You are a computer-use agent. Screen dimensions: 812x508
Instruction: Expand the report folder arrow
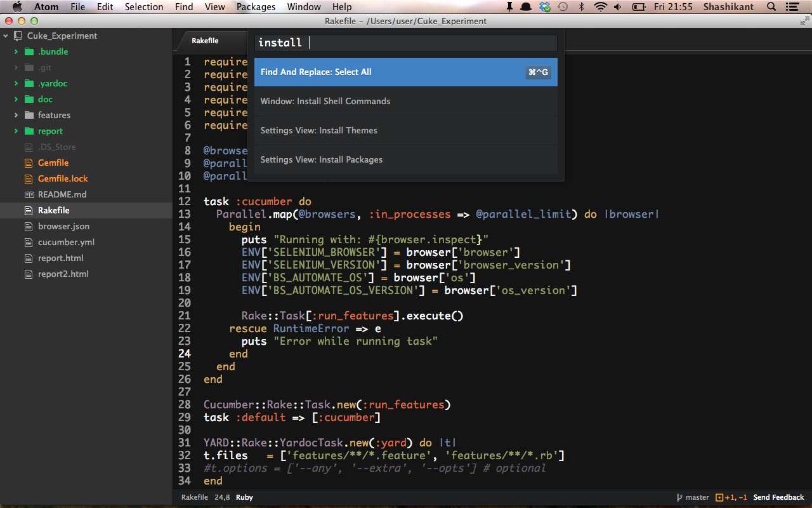16,131
